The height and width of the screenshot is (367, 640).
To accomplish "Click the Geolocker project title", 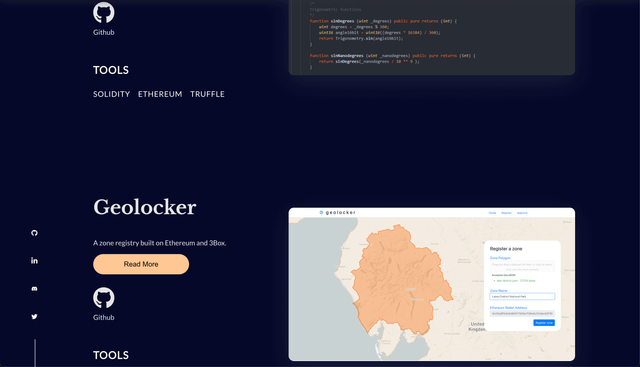I will point(144,207).
